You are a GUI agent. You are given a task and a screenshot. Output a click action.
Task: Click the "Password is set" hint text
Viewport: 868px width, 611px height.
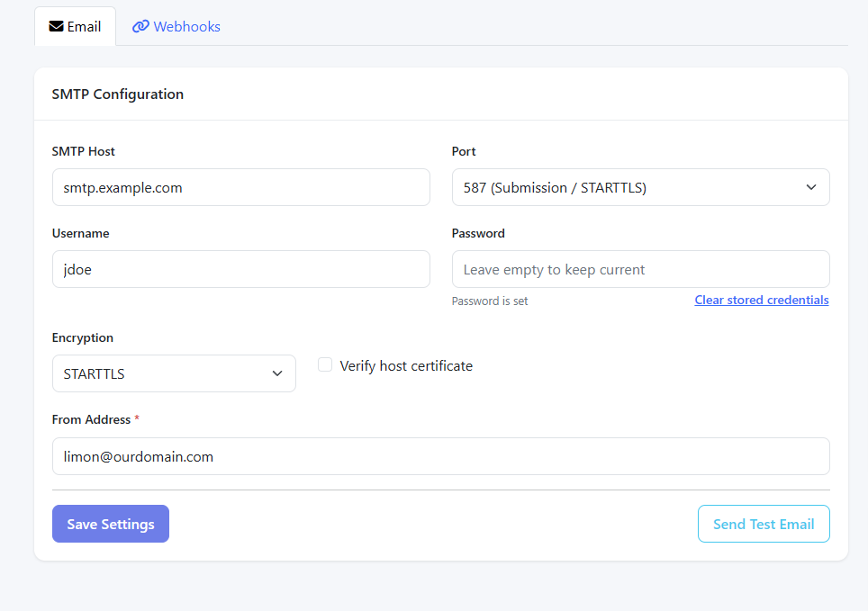pos(489,301)
